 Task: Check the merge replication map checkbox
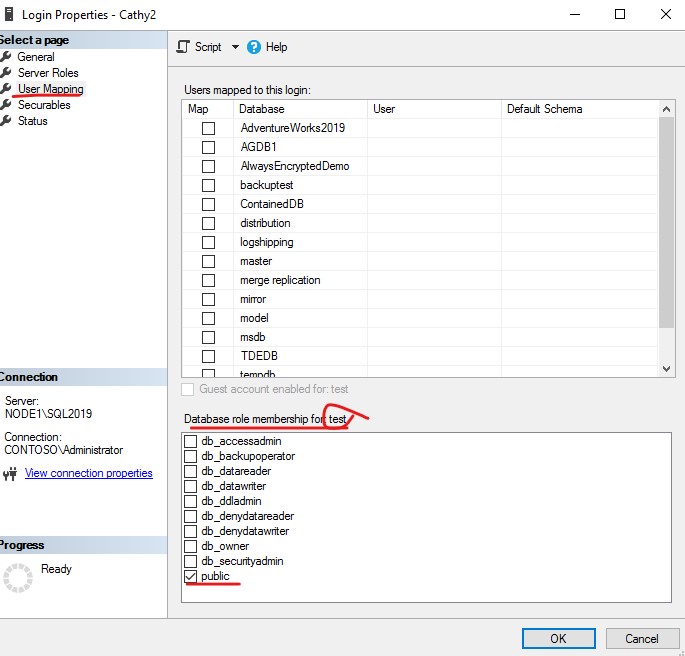[208, 280]
